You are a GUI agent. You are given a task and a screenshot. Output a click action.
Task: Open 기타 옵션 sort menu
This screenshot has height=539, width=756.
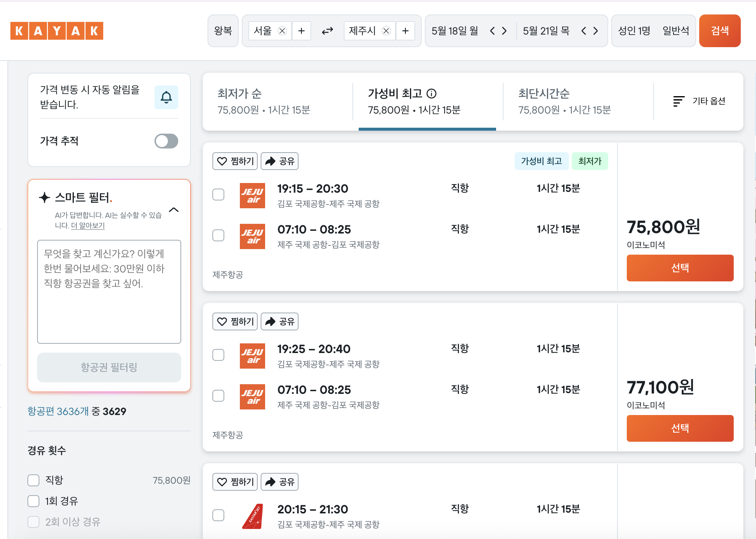click(x=699, y=101)
